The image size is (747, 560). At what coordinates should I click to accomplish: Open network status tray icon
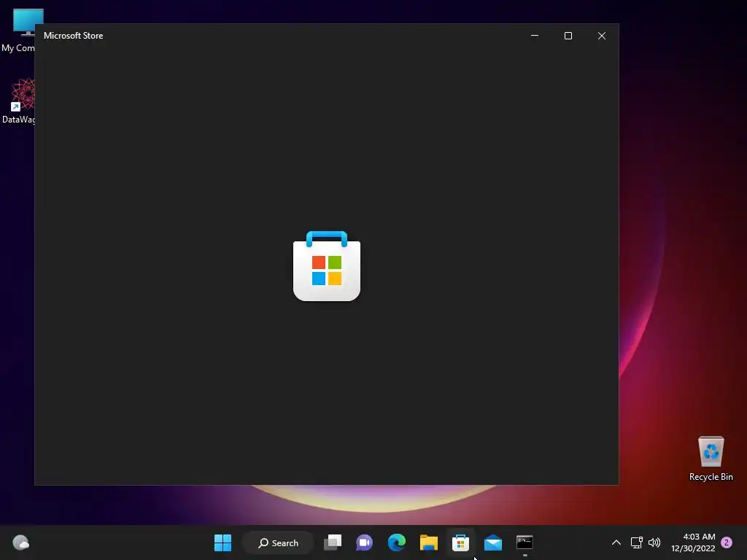click(636, 542)
